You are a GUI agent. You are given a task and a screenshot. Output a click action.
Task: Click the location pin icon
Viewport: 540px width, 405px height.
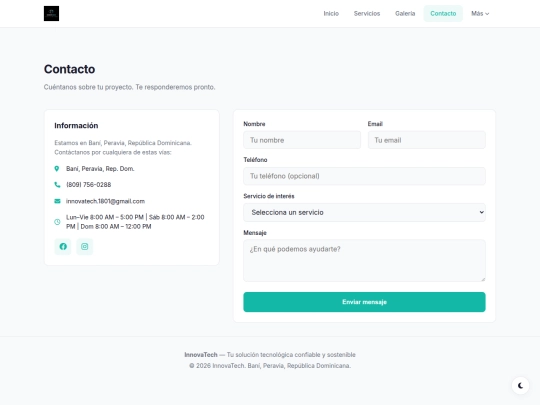57,169
